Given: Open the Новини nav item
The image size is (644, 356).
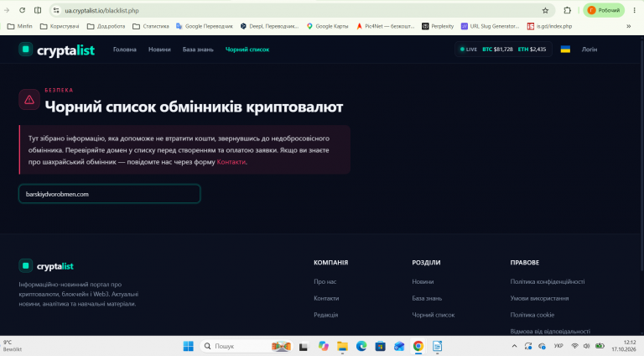Looking at the screenshot, I should (159, 50).
